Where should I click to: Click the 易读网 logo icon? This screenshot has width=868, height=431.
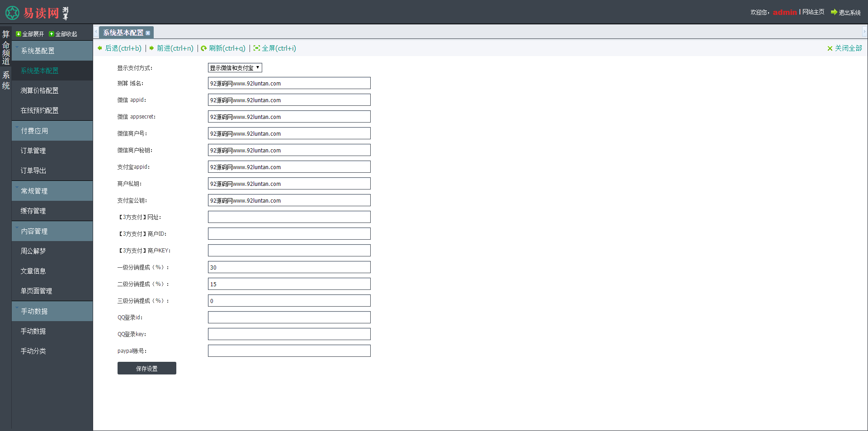coord(12,13)
